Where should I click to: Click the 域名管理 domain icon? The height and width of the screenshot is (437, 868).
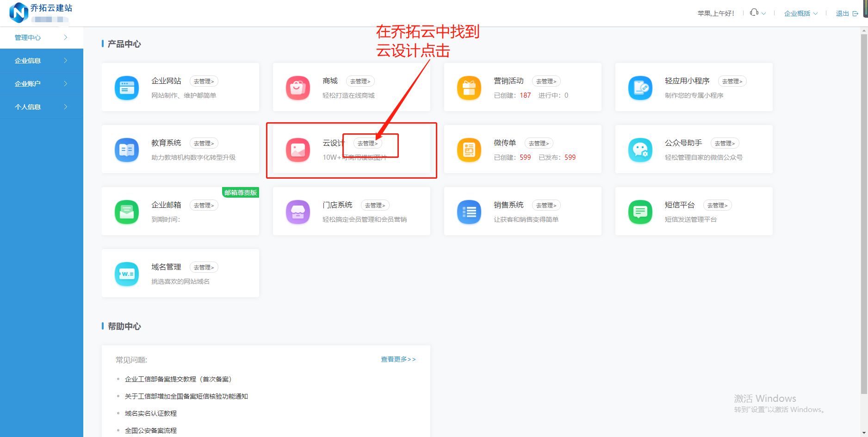tap(126, 274)
